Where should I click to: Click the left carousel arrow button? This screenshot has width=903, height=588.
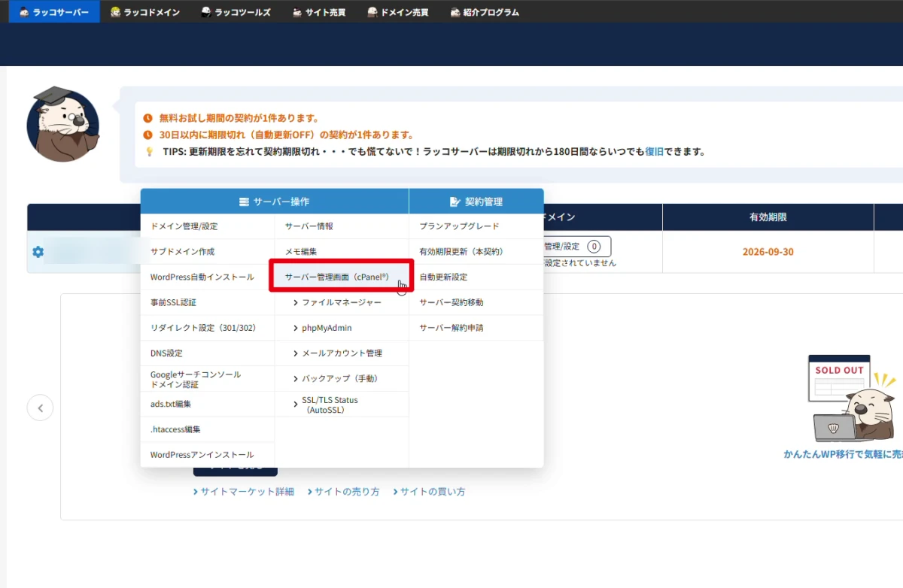click(x=40, y=408)
